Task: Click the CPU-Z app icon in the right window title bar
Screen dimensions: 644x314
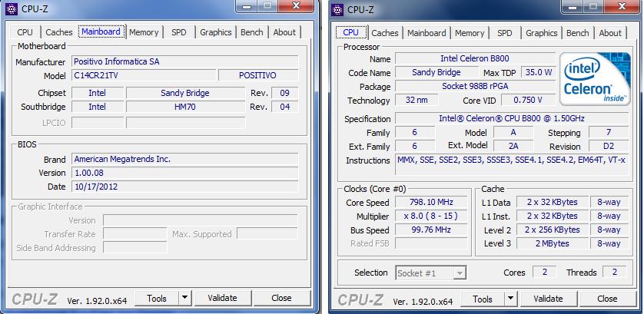Action: [x=337, y=9]
